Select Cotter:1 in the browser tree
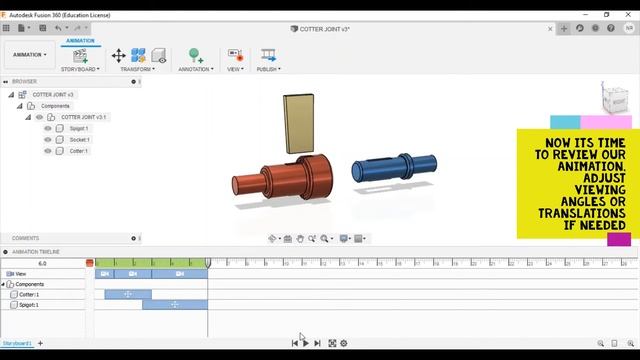The image size is (640, 360). click(78, 151)
